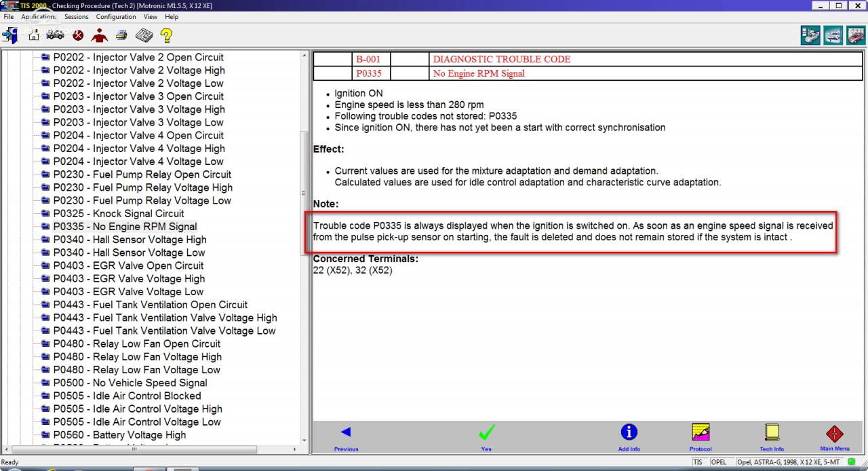Screen dimensions: 868x471
Task: Click the code list horizontal scrollbar thumb
Action: pyautogui.click(x=134, y=449)
